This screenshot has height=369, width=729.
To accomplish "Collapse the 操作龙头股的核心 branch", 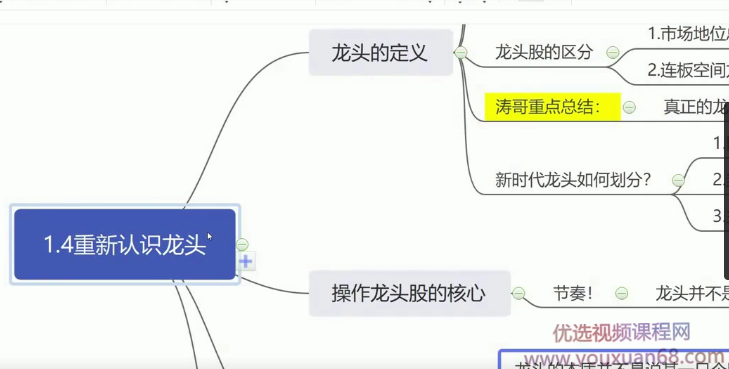I will pyautogui.click(x=518, y=293).
